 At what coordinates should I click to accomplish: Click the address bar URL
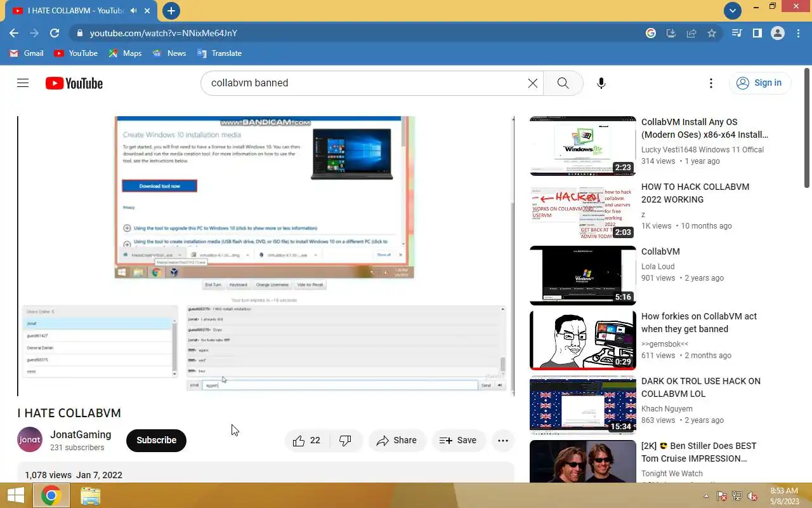[163, 33]
